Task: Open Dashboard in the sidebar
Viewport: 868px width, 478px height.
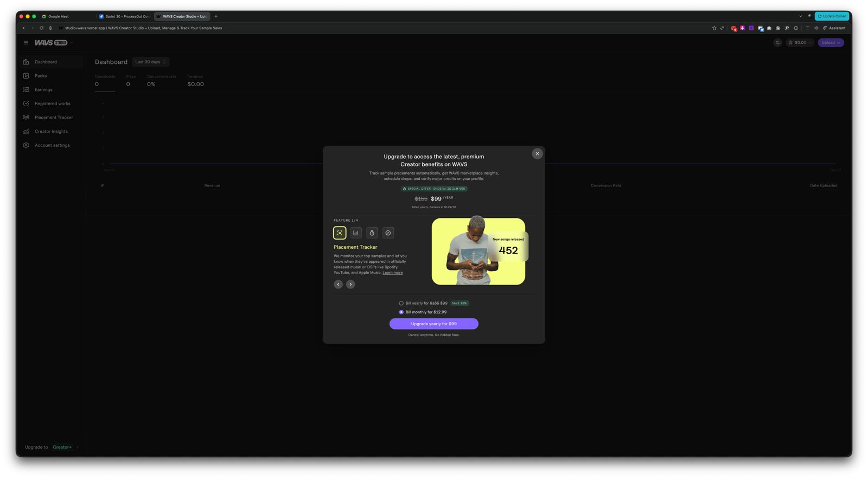Action: point(52,62)
